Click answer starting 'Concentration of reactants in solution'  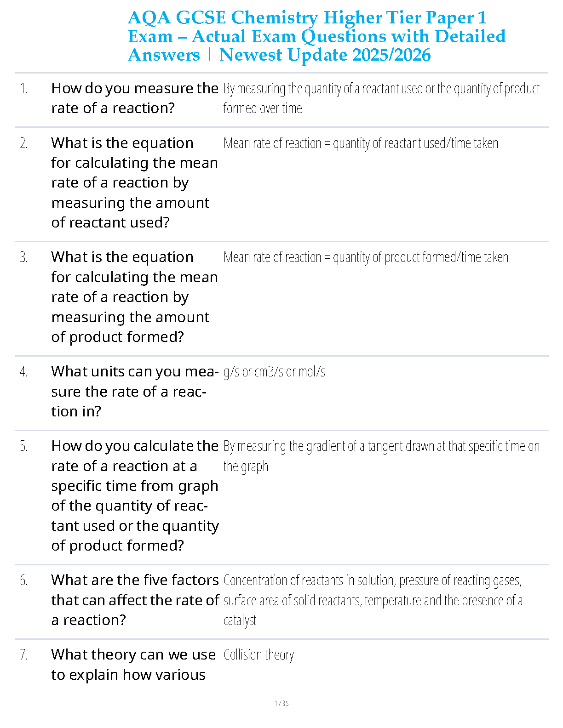(373, 600)
